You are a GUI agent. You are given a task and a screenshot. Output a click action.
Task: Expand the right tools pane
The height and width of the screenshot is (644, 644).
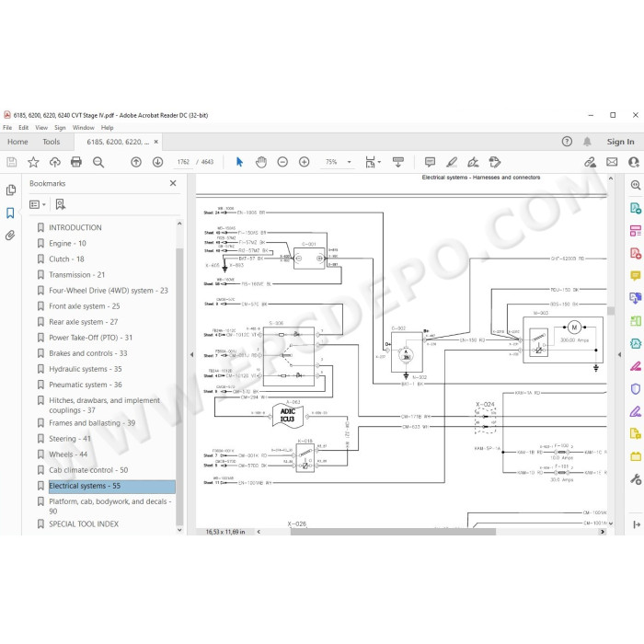pos(637,524)
